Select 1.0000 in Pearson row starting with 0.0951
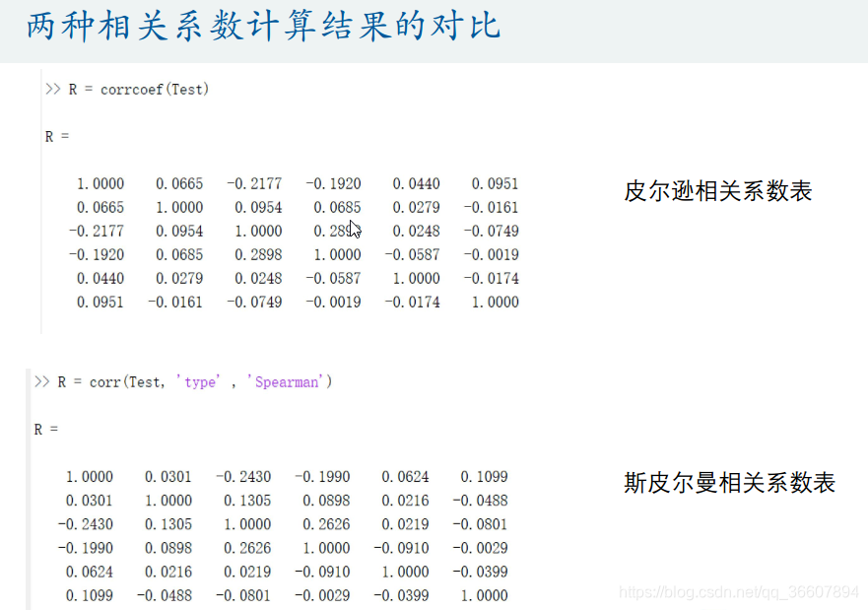Image resolution: width=868 pixels, height=610 pixels. (495, 303)
